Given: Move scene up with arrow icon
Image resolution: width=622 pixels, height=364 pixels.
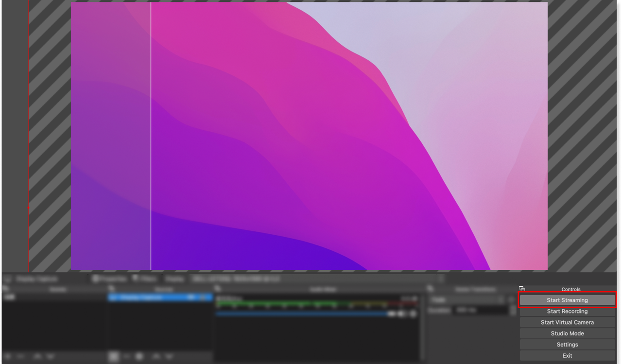Looking at the screenshot, I should click(x=37, y=356).
